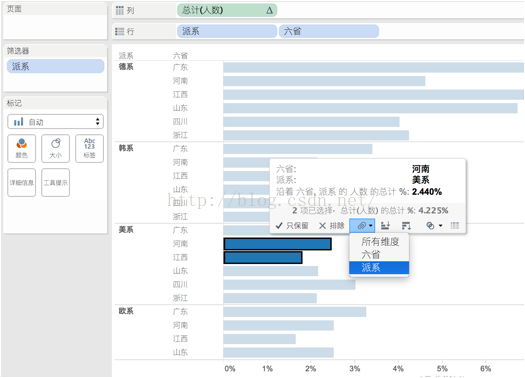Click the 韩系 row header label

click(126, 148)
